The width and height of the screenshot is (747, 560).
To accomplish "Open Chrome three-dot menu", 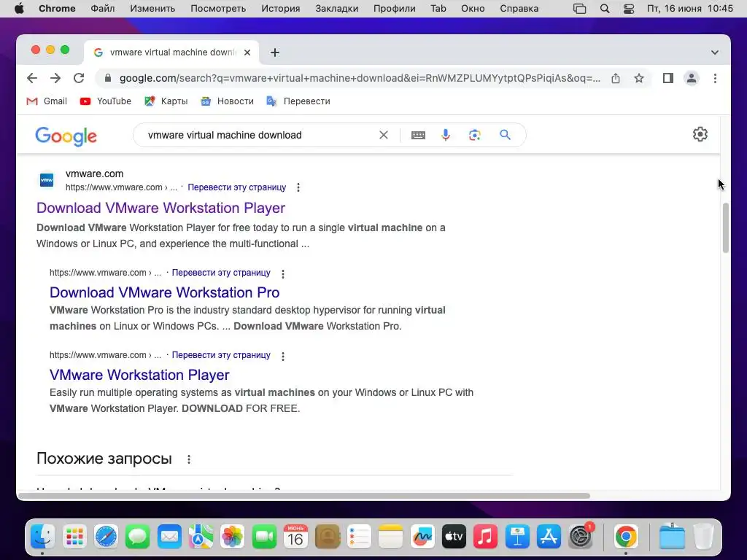I will click(715, 78).
